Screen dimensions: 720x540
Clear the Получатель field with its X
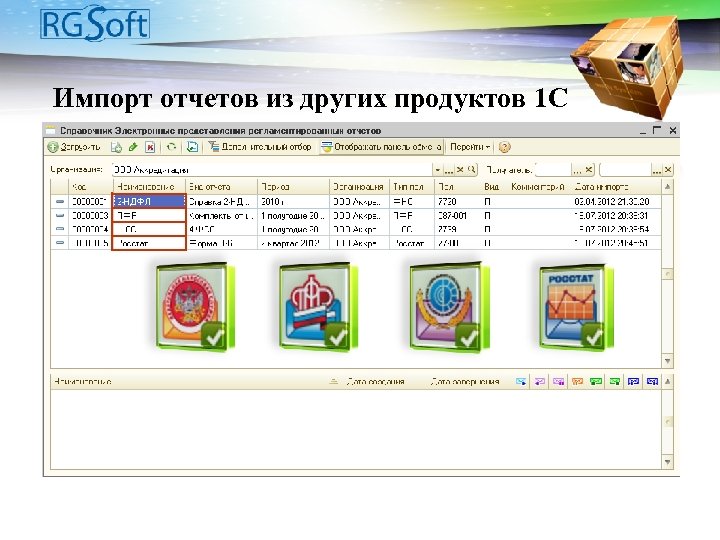pos(589,170)
